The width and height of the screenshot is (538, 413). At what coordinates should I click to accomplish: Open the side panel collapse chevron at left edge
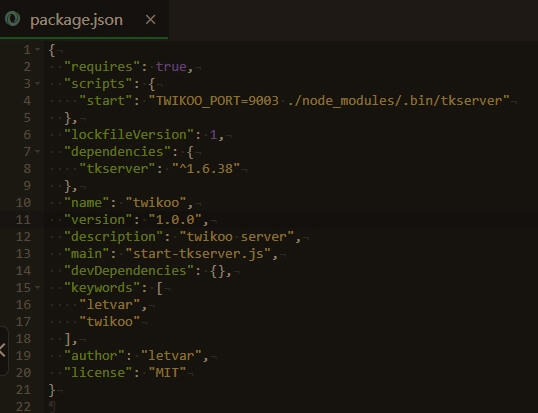pos(3,351)
